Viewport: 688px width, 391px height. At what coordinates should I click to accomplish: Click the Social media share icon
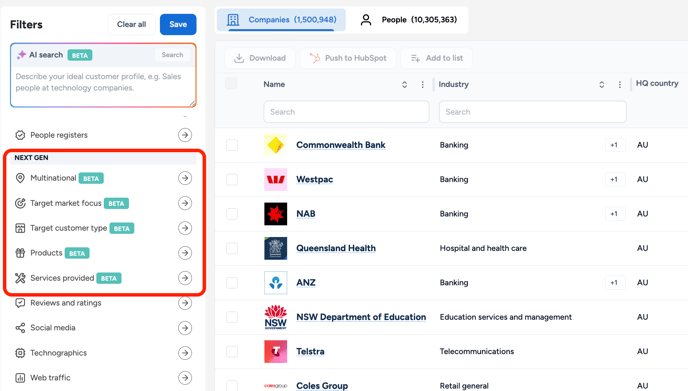click(x=20, y=328)
